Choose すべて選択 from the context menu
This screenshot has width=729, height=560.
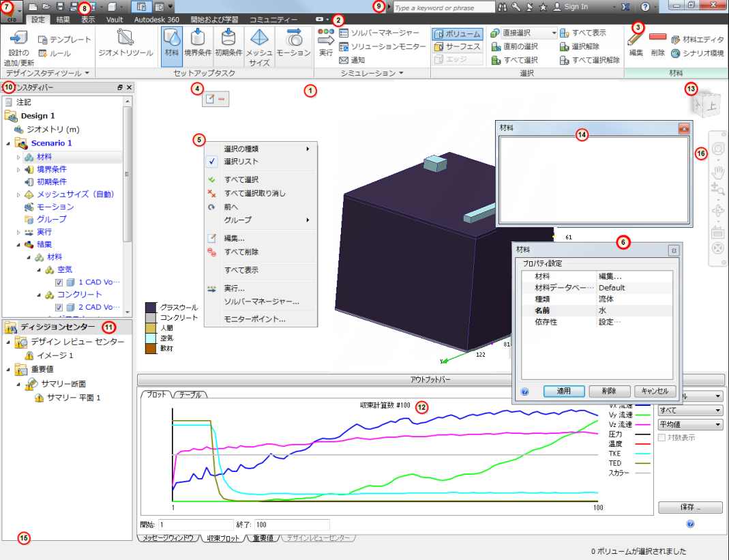261,179
